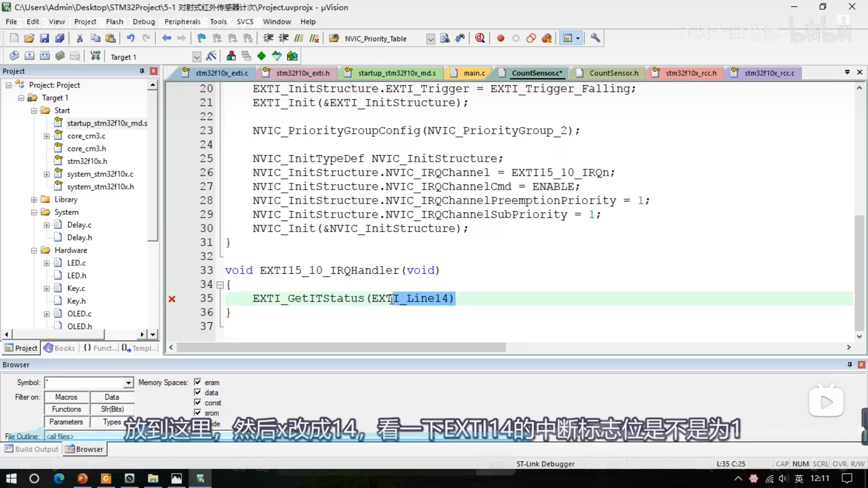Click the Save file toolbar icon
Viewport: 868px width, 488px height.
click(44, 38)
